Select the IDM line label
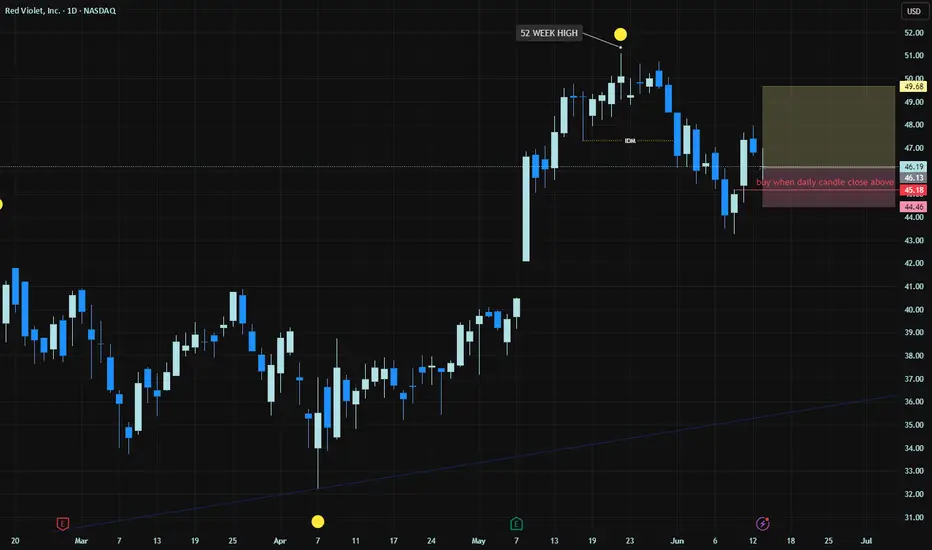 (630, 141)
